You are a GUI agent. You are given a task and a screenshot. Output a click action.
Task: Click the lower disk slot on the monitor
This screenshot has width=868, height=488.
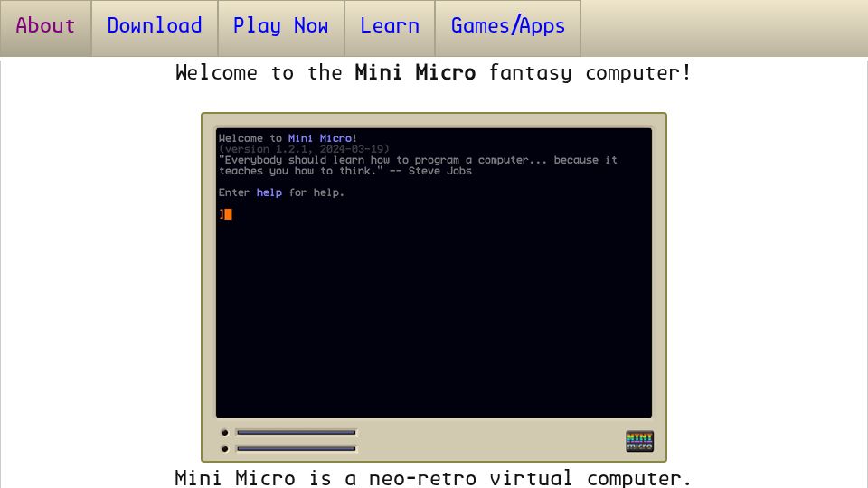pyautogui.click(x=297, y=449)
